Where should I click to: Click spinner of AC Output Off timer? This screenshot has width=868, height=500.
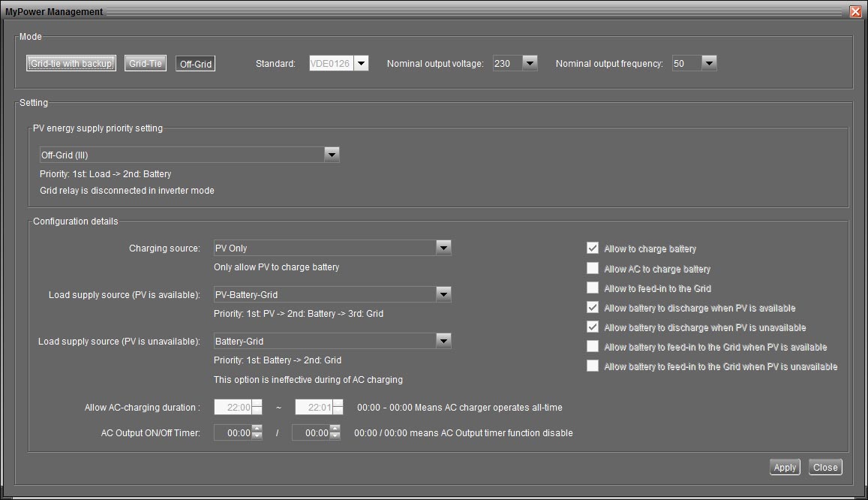coord(335,433)
